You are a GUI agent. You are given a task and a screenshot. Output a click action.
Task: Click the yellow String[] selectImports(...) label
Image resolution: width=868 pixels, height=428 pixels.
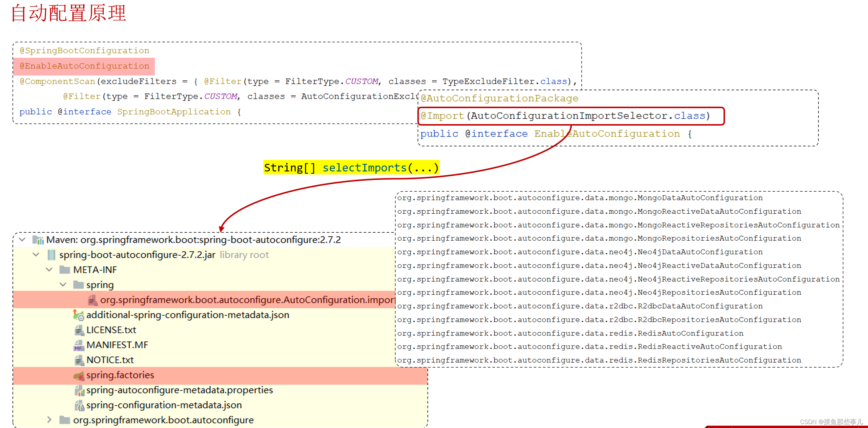(x=351, y=167)
